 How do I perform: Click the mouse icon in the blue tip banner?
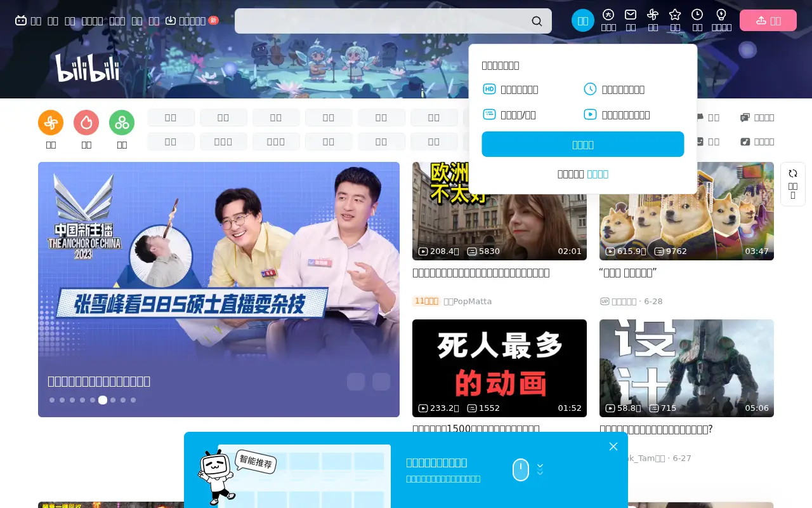coord(521,470)
